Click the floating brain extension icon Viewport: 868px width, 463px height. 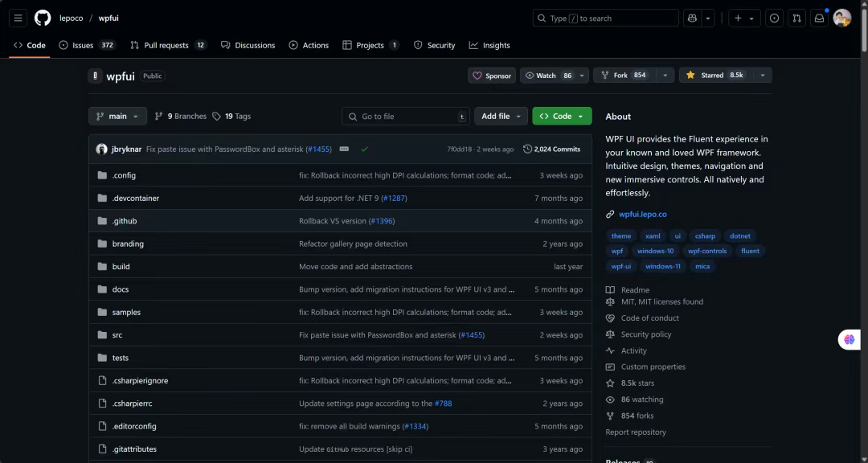coord(850,339)
